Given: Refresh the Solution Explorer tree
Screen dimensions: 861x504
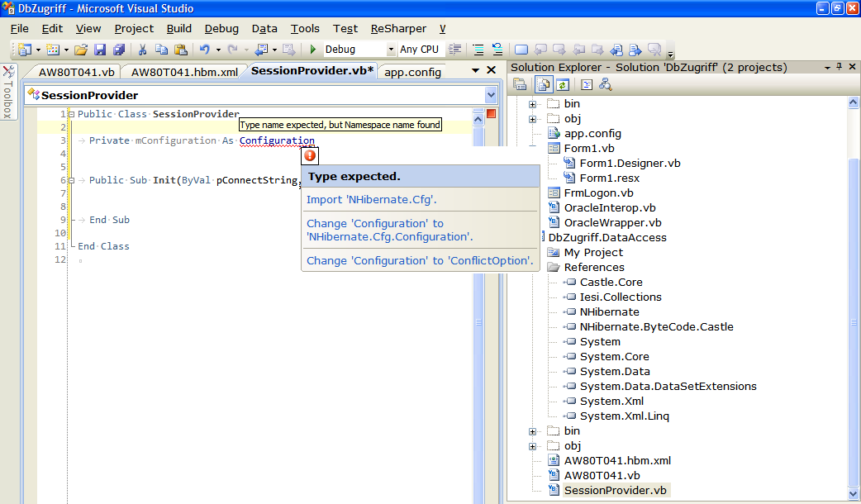Looking at the screenshot, I should 562,84.
